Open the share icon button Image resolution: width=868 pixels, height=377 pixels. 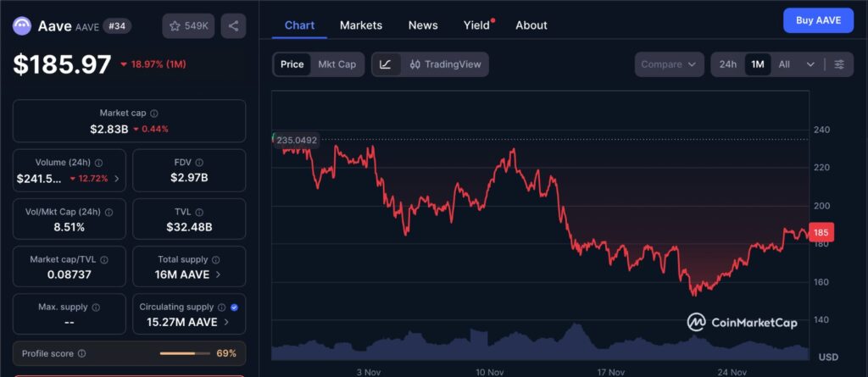(233, 26)
